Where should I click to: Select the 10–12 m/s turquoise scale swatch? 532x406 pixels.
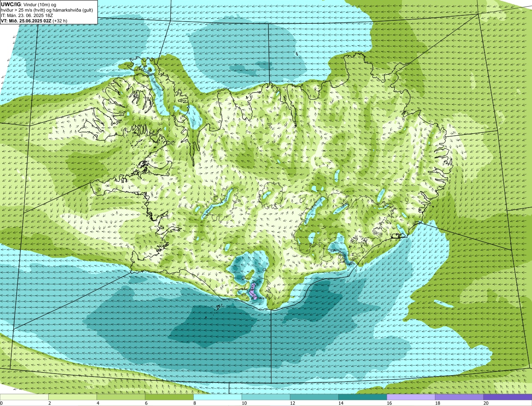click(x=266, y=397)
